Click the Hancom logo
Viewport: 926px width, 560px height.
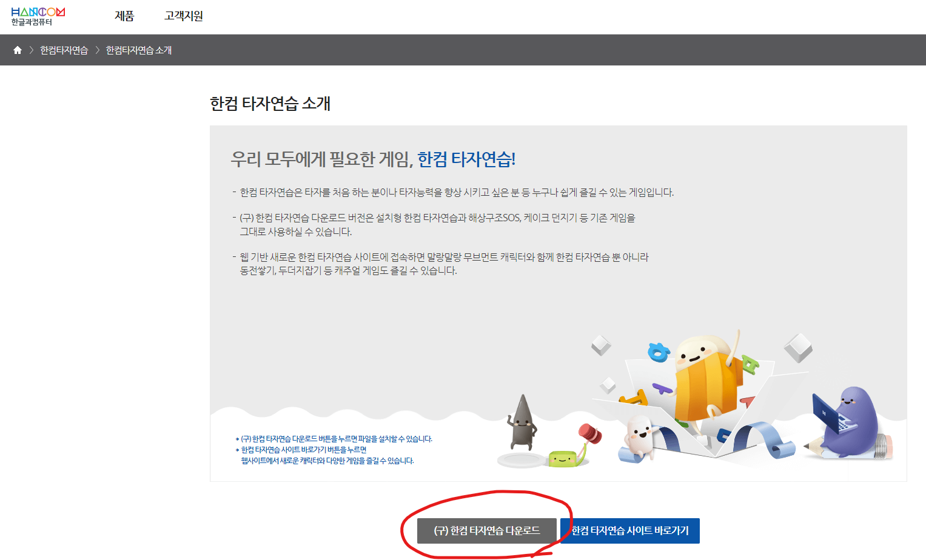38,17
